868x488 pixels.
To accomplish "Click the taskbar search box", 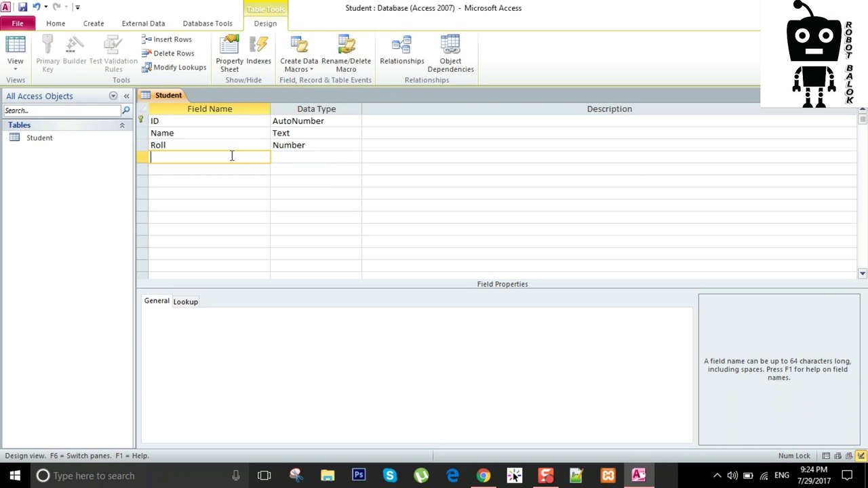I will [140, 476].
